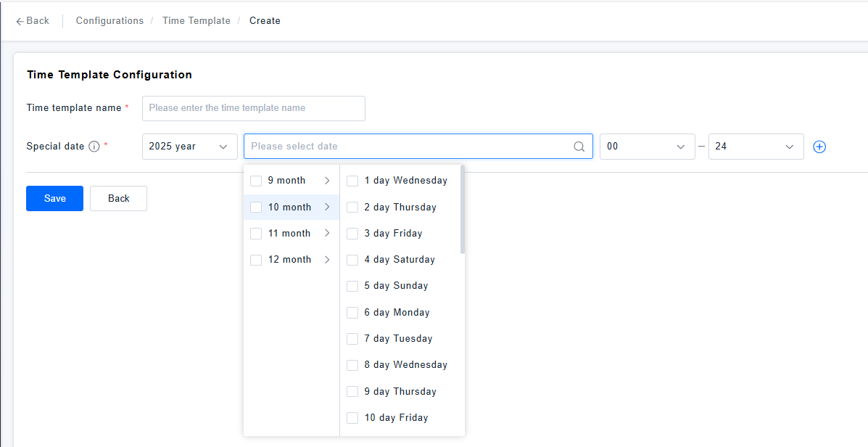This screenshot has height=447, width=868.
Task: Tick the 1 day Wednesday checkbox
Action: coord(352,181)
